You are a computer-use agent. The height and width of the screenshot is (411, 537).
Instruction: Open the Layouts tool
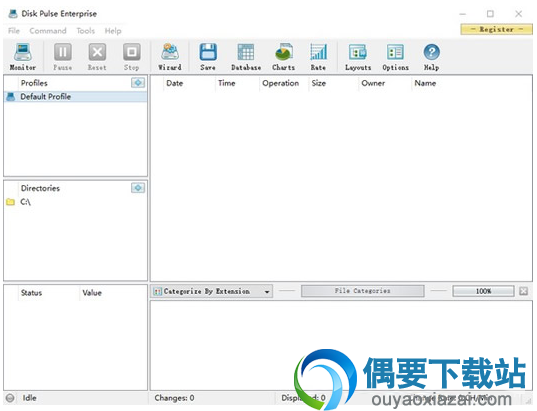tap(358, 57)
